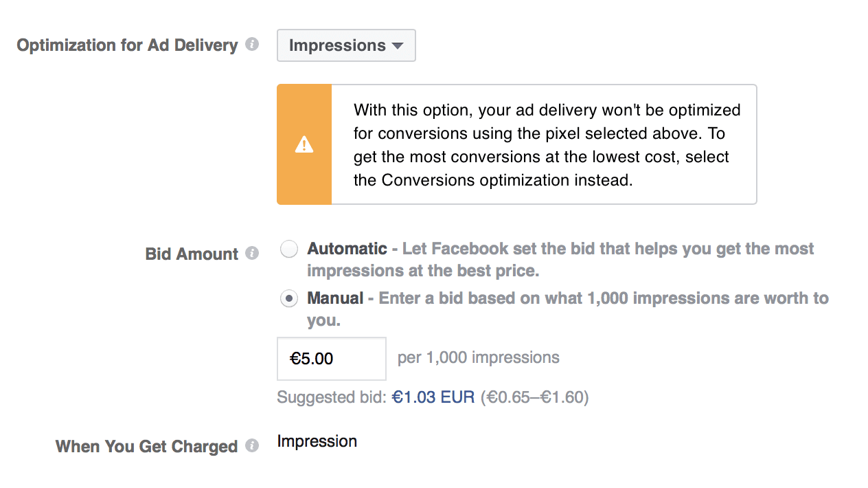Select the Automatic bid radio button
This screenshot has height=488, width=868.
[290, 249]
